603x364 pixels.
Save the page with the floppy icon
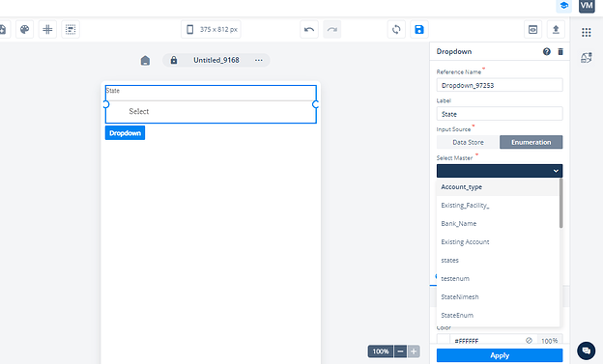click(419, 30)
